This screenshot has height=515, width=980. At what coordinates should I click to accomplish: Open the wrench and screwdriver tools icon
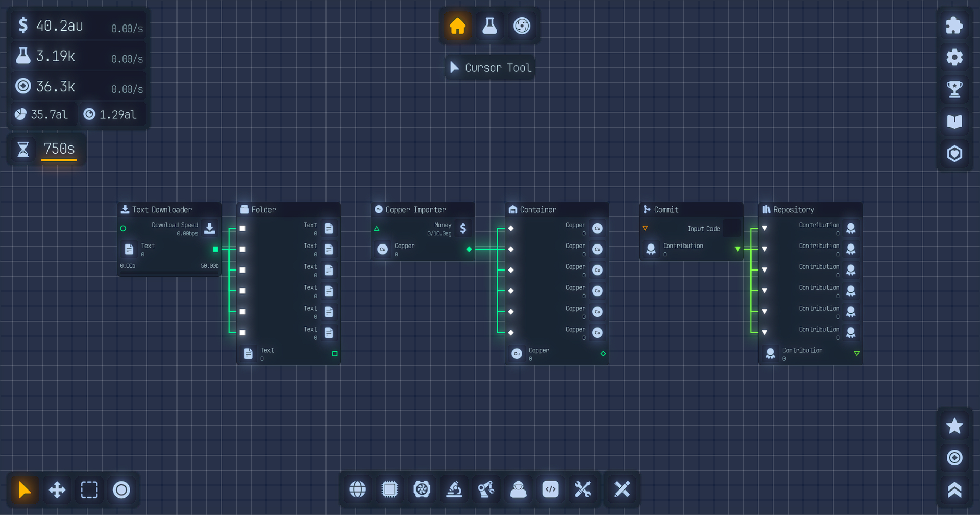coord(582,489)
